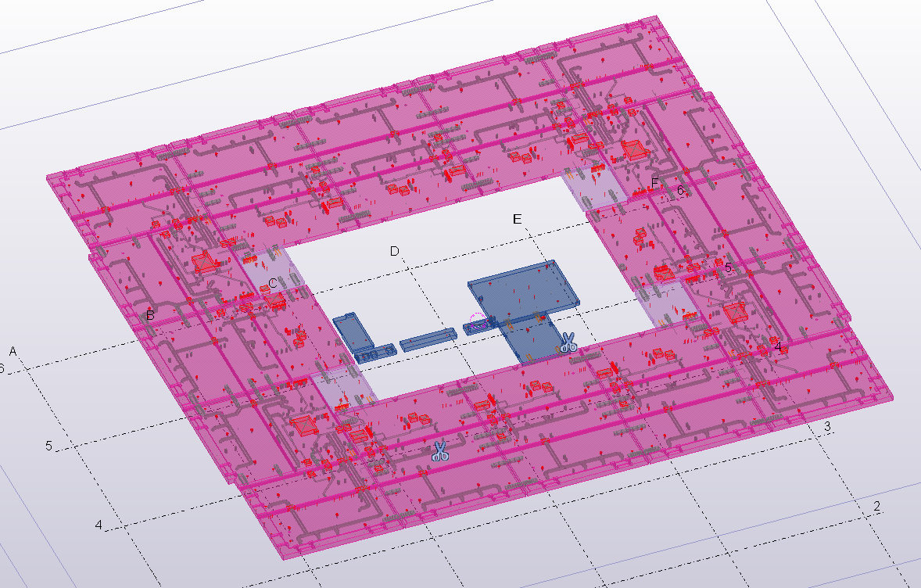Click grid label 2 at lower right
Image resolution: width=921 pixels, height=588 pixels.
[876, 507]
